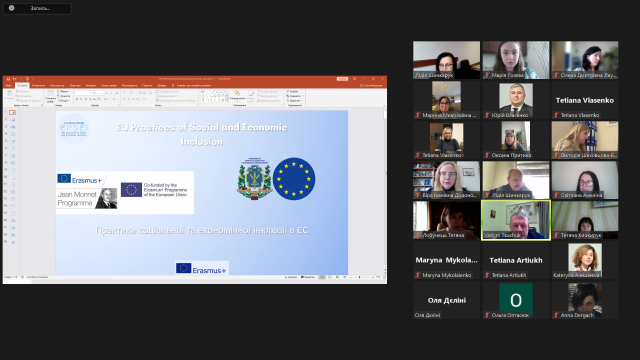
Task: Switch to the Home ribbon tab
Action: (22, 85)
